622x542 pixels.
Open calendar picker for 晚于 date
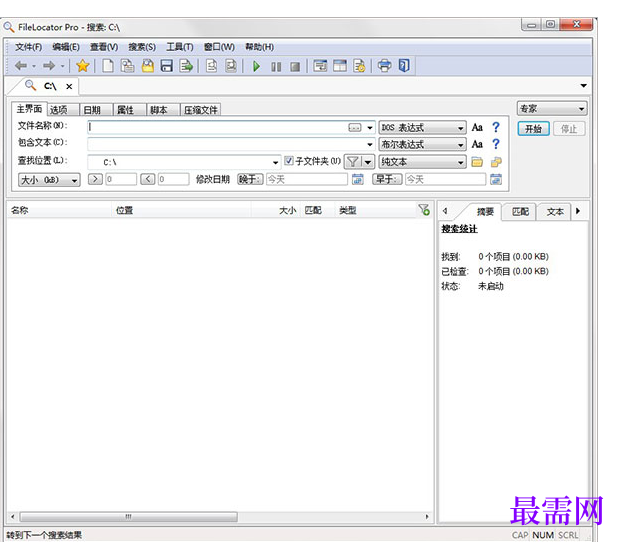tap(358, 179)
